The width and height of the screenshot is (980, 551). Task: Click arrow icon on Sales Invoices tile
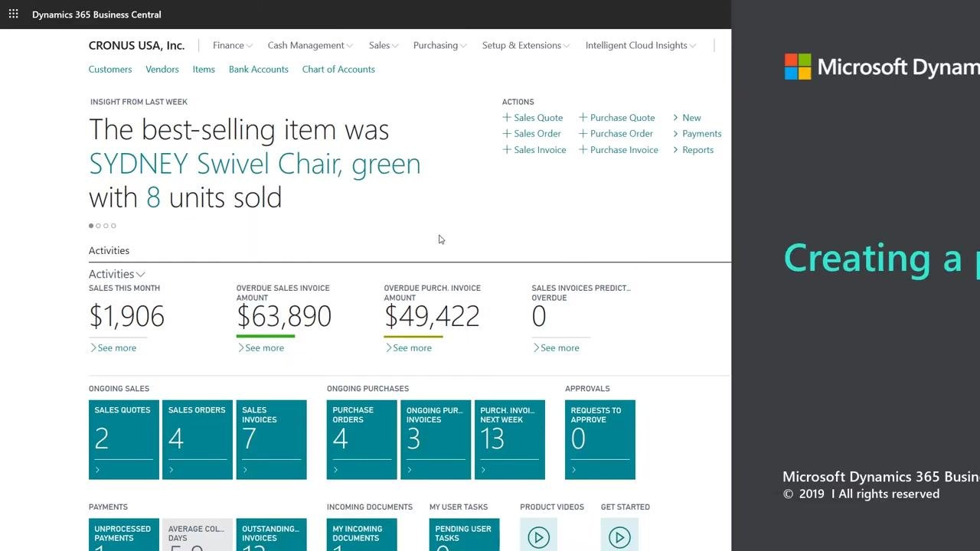(245, 470)
